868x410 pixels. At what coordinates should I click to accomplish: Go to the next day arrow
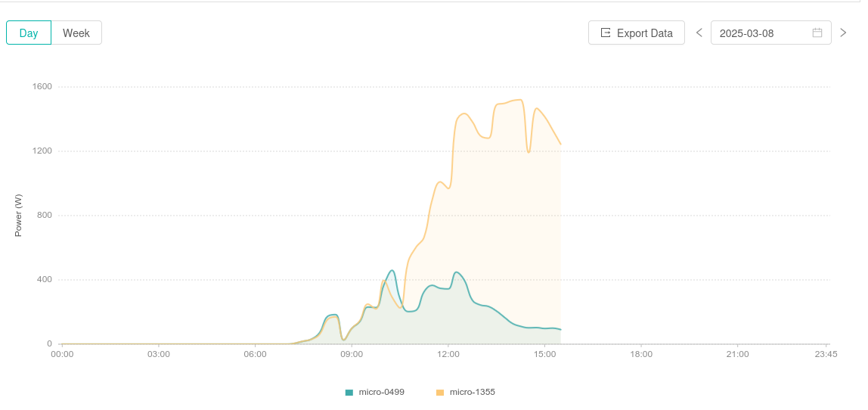[x=843, y=33]
